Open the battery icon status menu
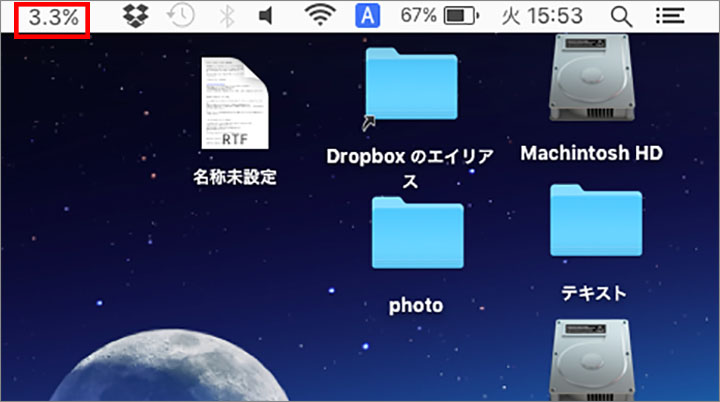Viewport: 720px width, 402px height. (461, 17)
